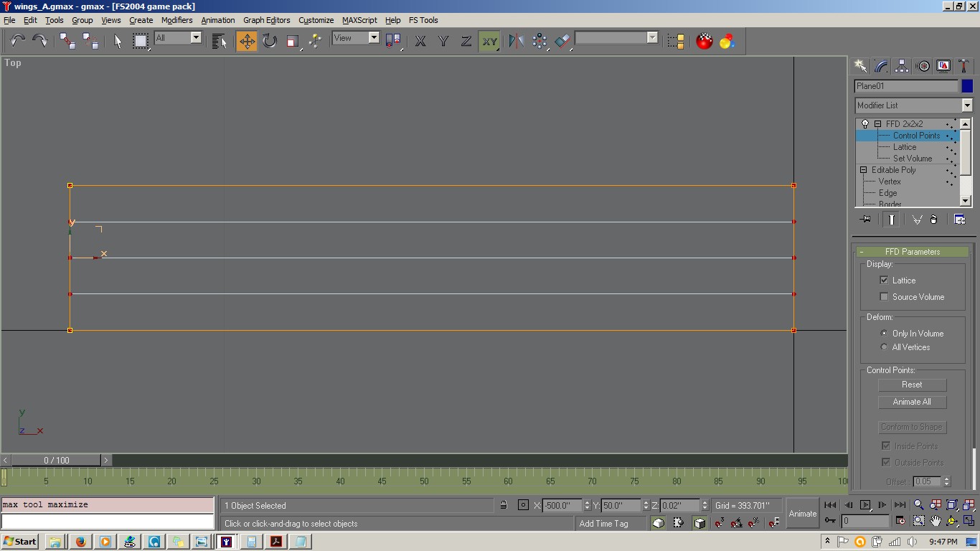Screen dimensions: 980x551
Task: Collapse the FFD 2x2x2 modifier tree
Action: [x=877, y=124]
